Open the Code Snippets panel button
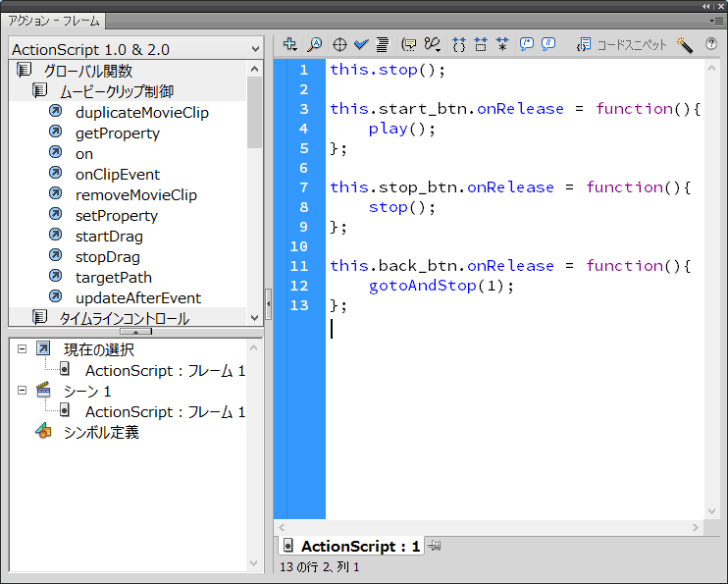Screen dimensions: 728x584 coord(622,44)
